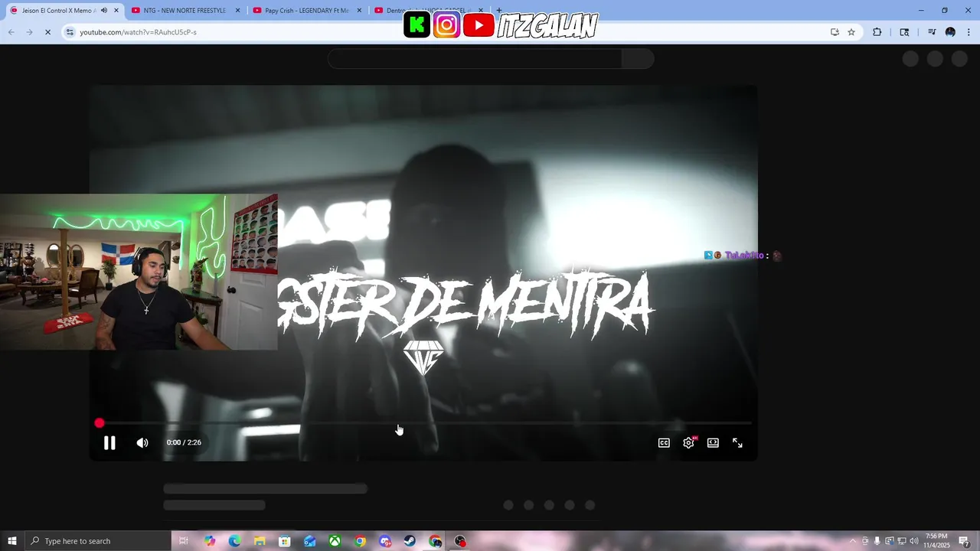Mute the video with the speaker icon
Viewport: 980px width, 551px height.
(x=142, y=442)
